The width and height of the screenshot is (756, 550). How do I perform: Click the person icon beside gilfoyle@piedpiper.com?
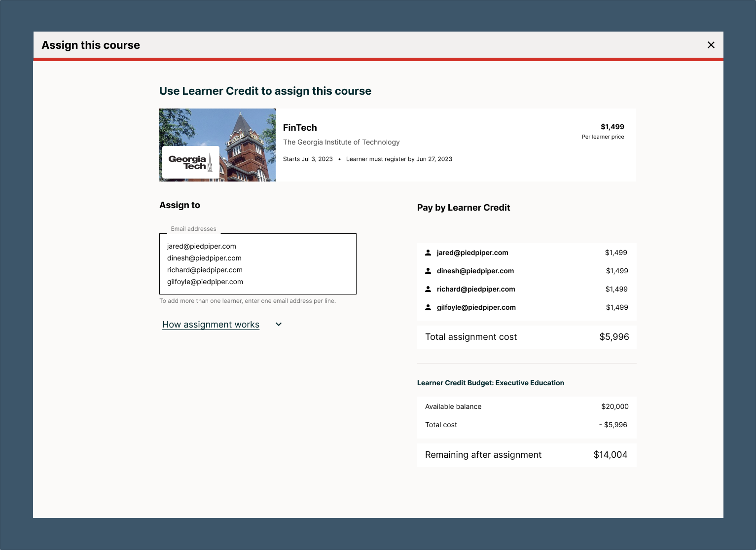[428, 307]
